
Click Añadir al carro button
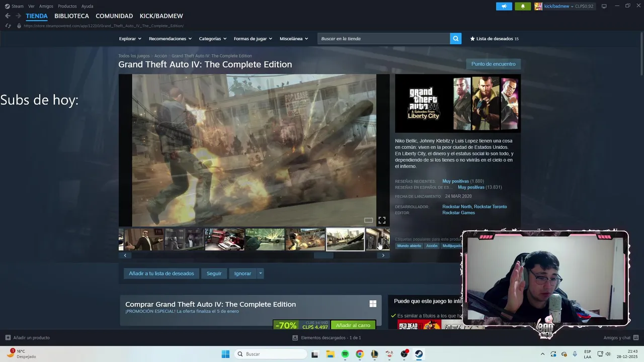click(353, 325)
